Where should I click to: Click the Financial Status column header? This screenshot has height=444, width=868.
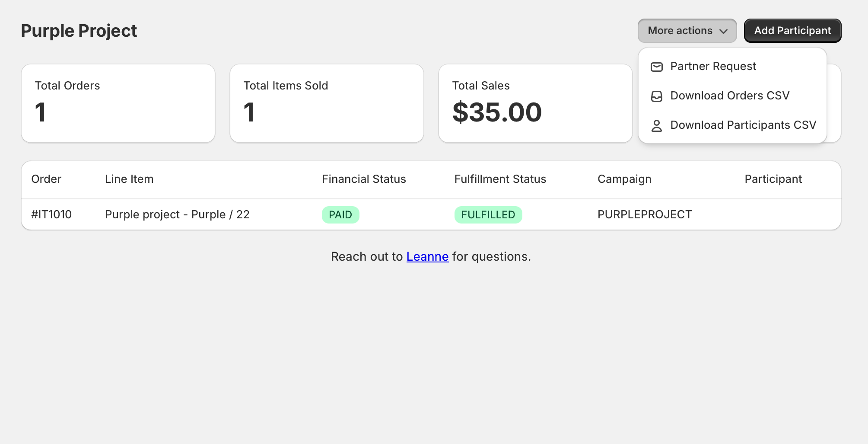coord(364,179)
